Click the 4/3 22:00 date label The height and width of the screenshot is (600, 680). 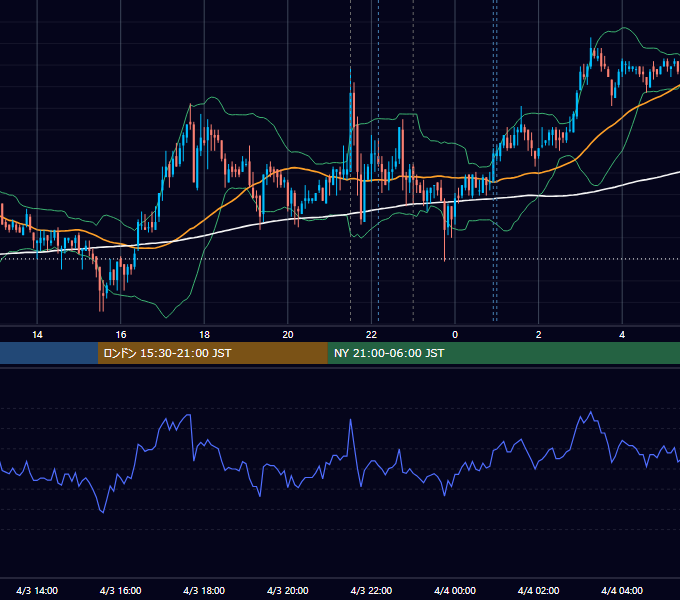371,590
